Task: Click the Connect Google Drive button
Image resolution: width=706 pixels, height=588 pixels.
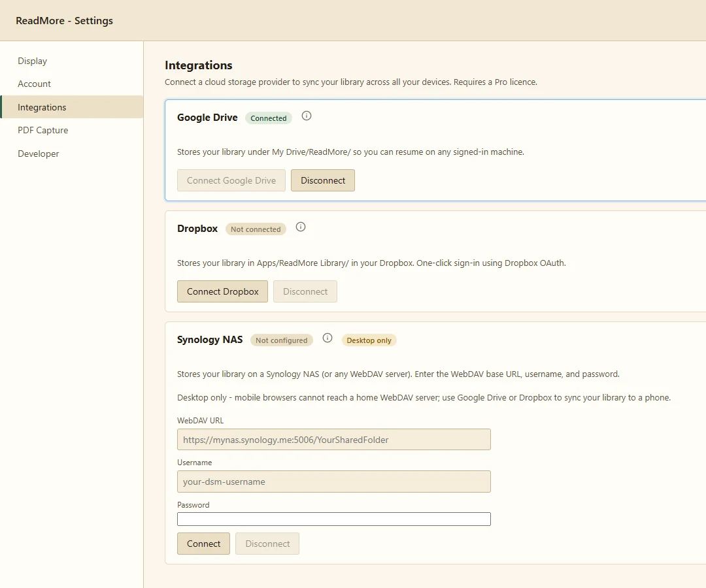Action: [231, 180]
